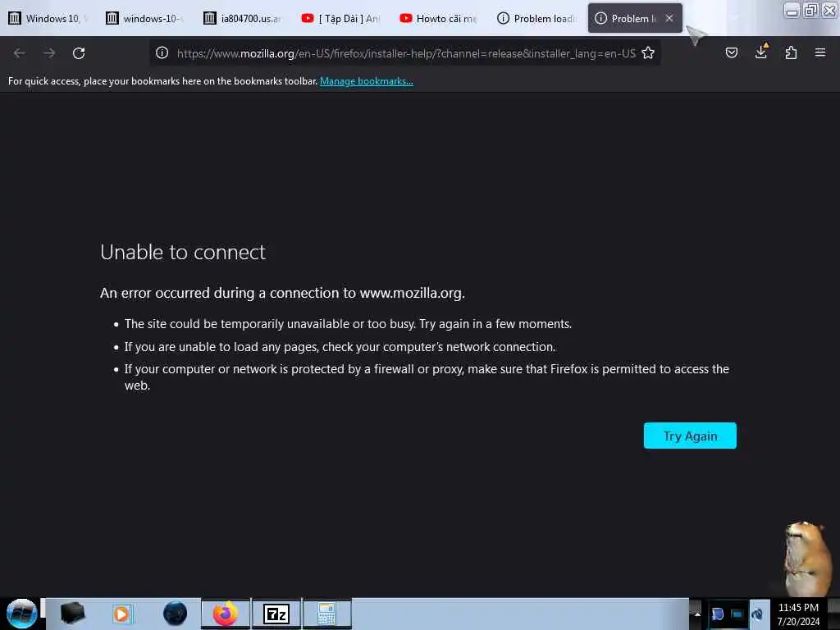840x630 pixels.
Task: Click the firewall or proxy bullet text
Action: point(427,377)
